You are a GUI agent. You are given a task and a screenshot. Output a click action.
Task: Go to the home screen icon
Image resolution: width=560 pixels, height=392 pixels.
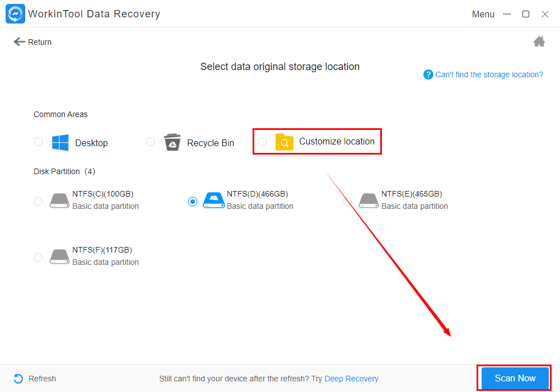click(539, 41)
